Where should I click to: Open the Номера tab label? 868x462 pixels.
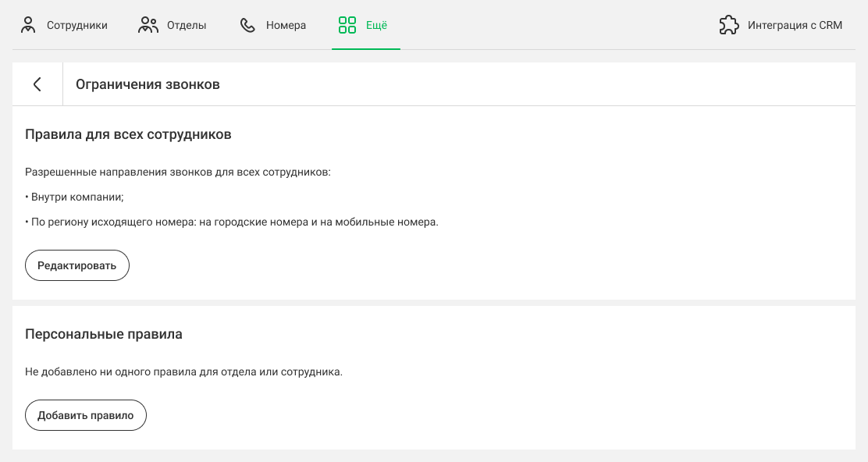click(x=286, y=26)
